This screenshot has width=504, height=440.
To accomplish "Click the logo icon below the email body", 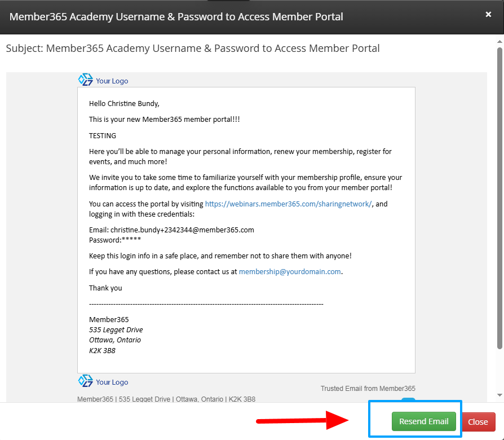I will [86, 381].
